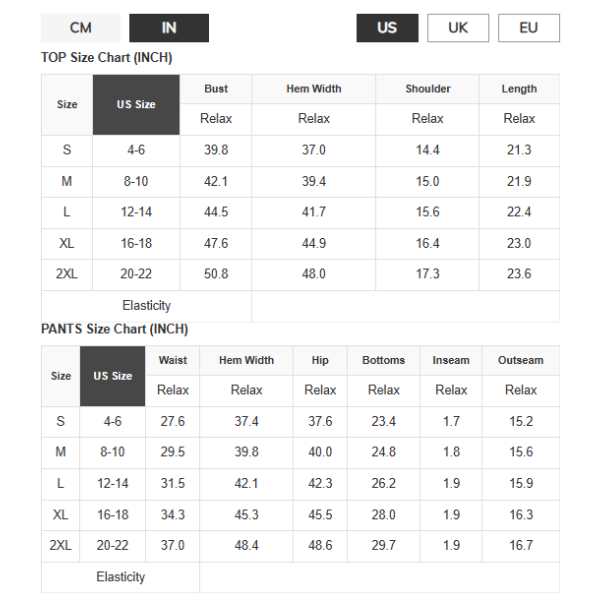
Task: Click the 12-14 US size in PANTS chart
Action: (x=113, y=484)
